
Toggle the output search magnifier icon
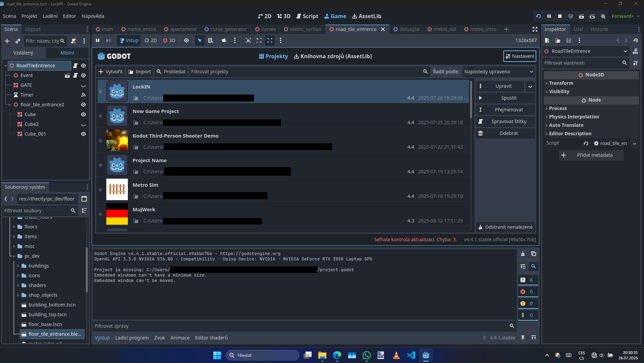click(533, 266)
